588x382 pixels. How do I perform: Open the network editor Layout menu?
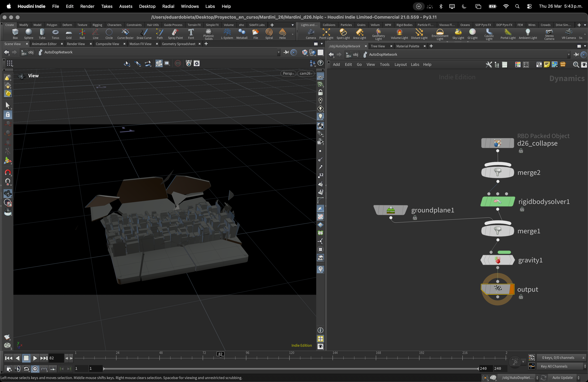[x=400, y=65]
